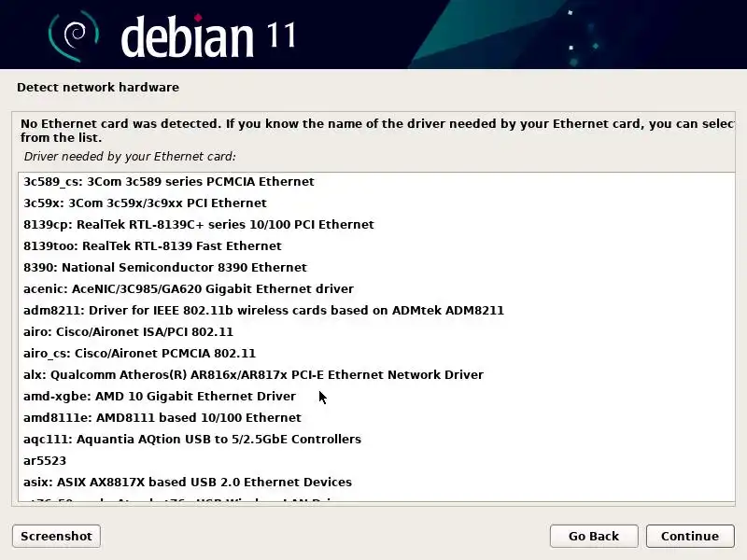Click the Debian swirl logo
This screenshot has height=560, width=747.
click(x=74, y=36)
